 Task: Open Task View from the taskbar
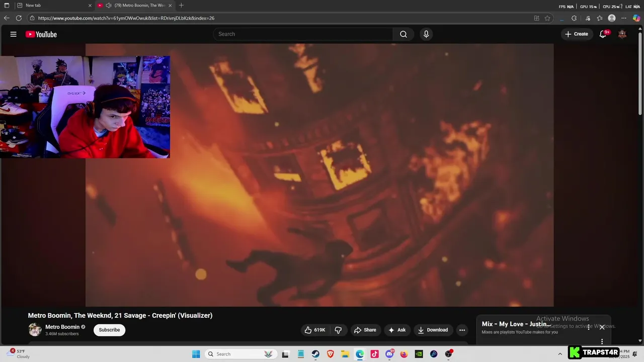[285, 354]
